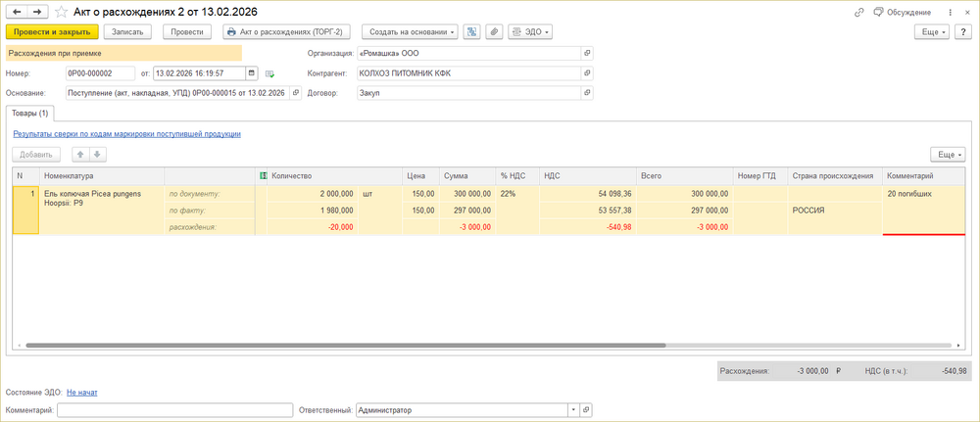Screen dimensions: 980x422
Task: Open organization «Ромашка» ООО details icon
Action: point(587,53)
